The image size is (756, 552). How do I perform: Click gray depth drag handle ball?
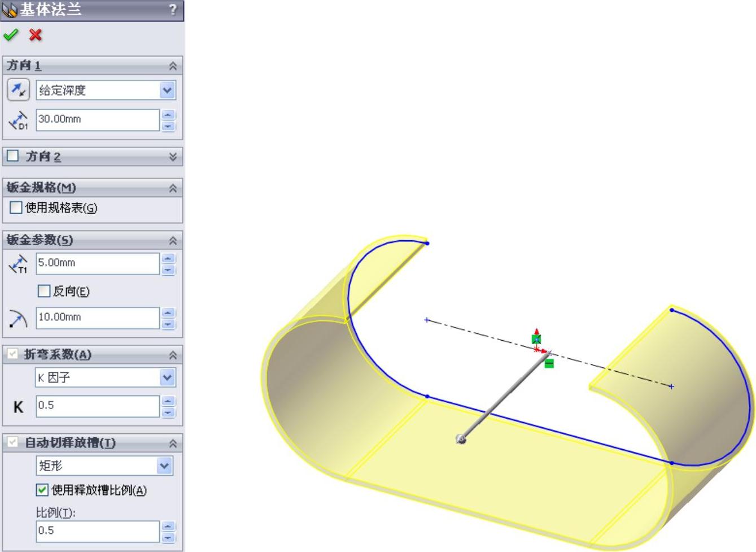click(x=461, y=439)
